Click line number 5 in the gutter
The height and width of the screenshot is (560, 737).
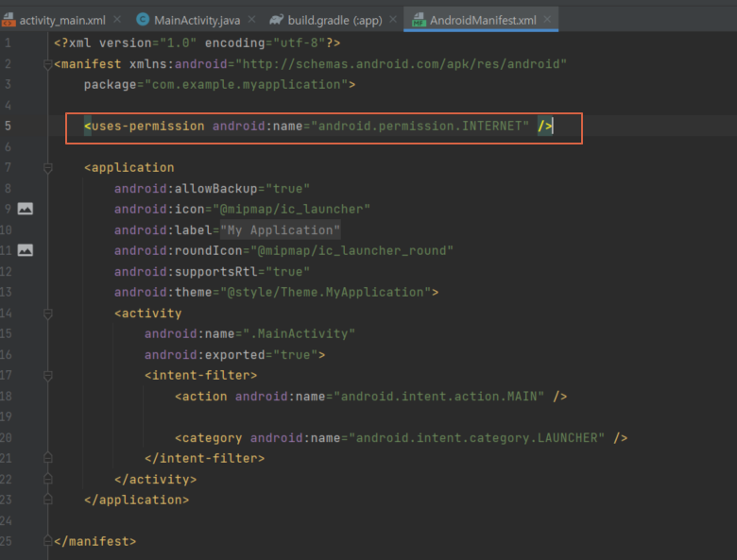coord(8,126)
